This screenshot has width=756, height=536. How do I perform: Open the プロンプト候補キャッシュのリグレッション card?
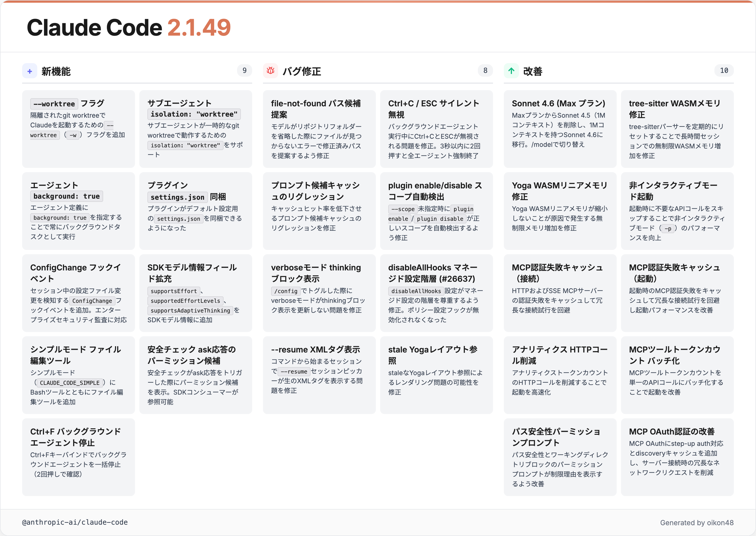pos(319,211)
